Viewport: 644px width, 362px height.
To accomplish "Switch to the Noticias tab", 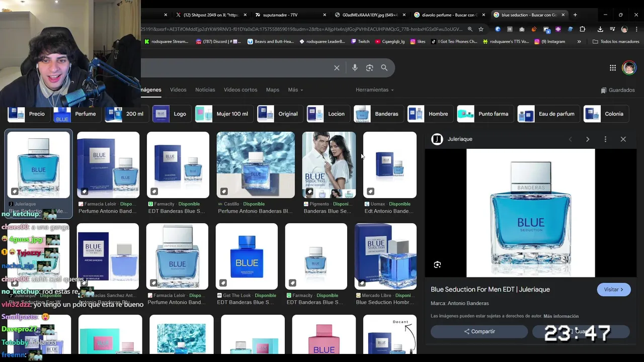I will pos(205,90).
